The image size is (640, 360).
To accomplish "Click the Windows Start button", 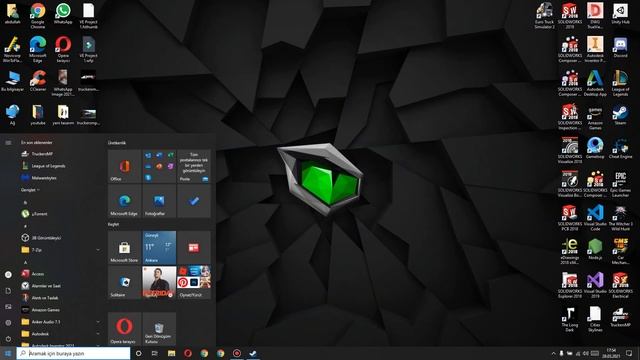I will tap(8, 353).
